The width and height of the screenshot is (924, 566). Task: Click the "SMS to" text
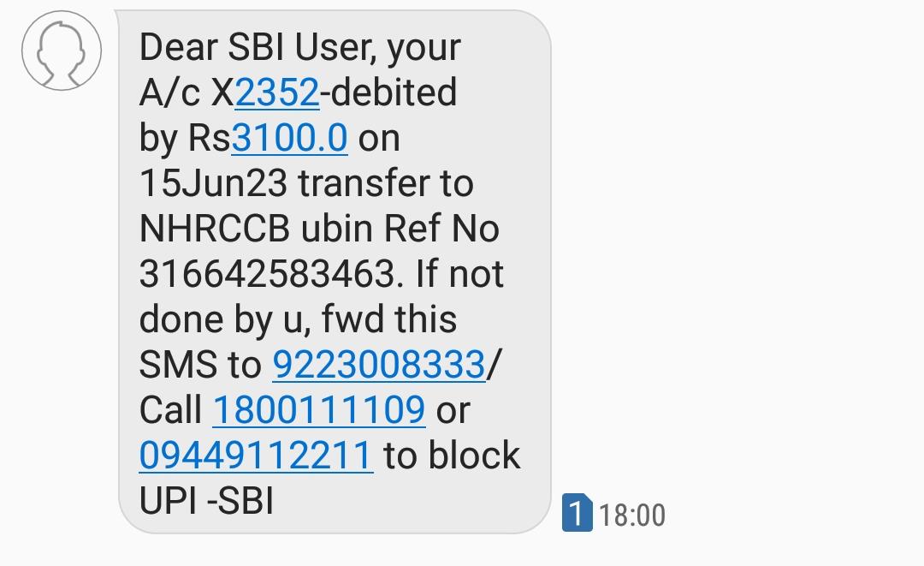[199, 365]
